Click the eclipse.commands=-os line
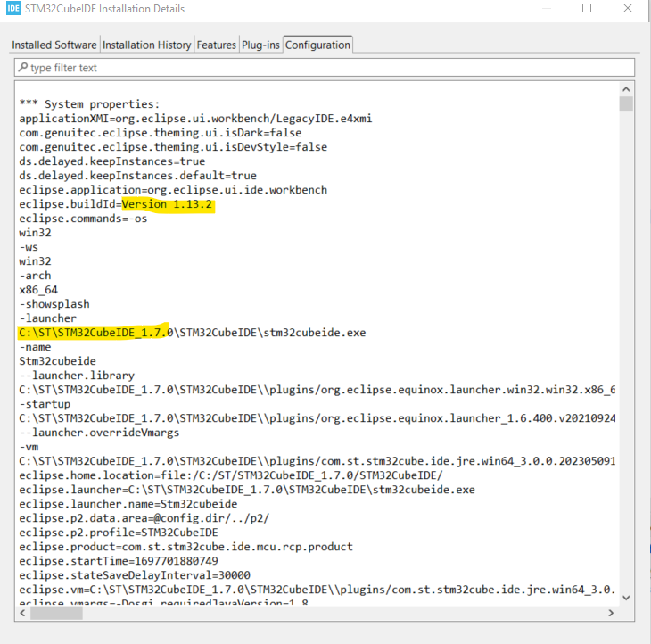Viewport: 651px width, 644px height. pos(83,219)
